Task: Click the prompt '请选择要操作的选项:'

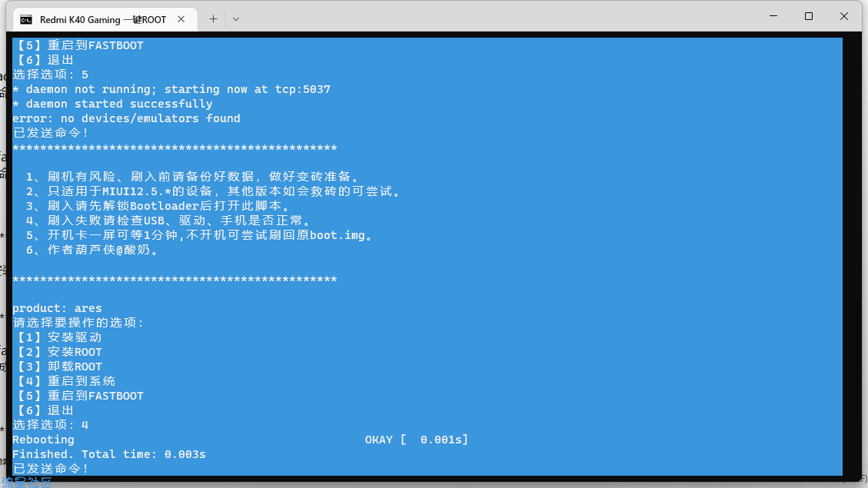Action: pos(78,323)
